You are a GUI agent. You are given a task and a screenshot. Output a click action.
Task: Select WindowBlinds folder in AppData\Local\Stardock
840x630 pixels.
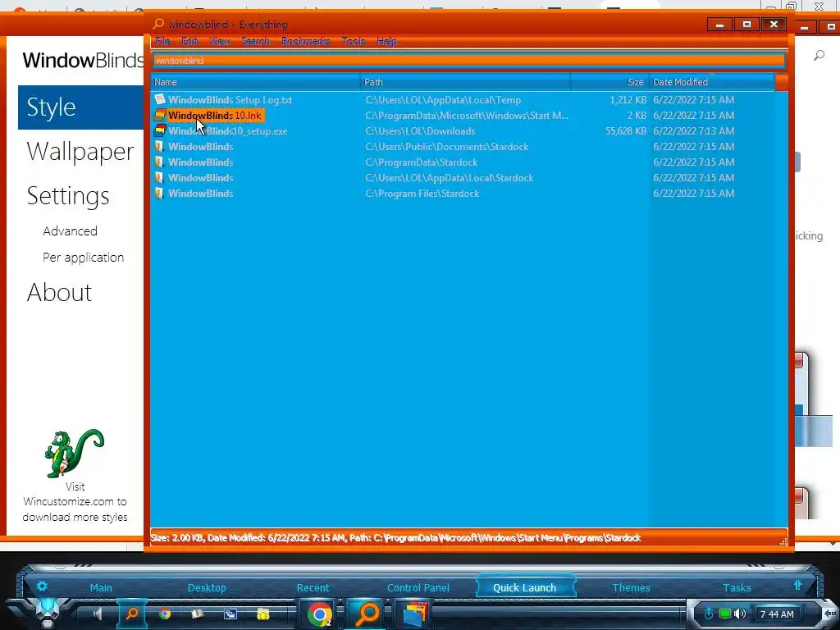(x=463, y=177)
